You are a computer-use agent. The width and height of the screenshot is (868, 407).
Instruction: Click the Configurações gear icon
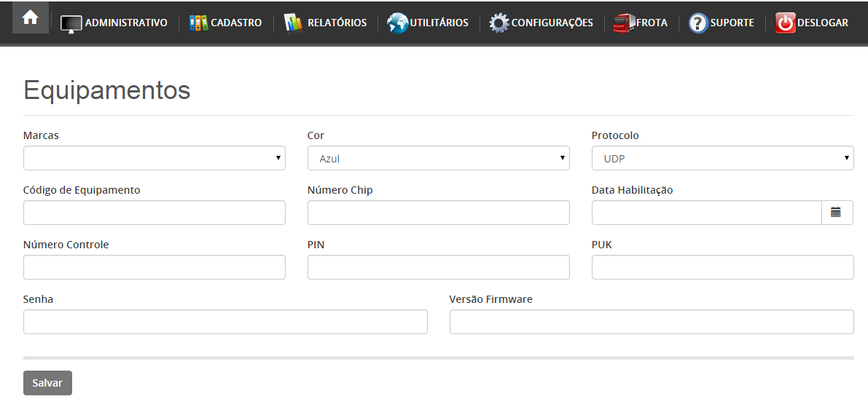coord(499,23)
